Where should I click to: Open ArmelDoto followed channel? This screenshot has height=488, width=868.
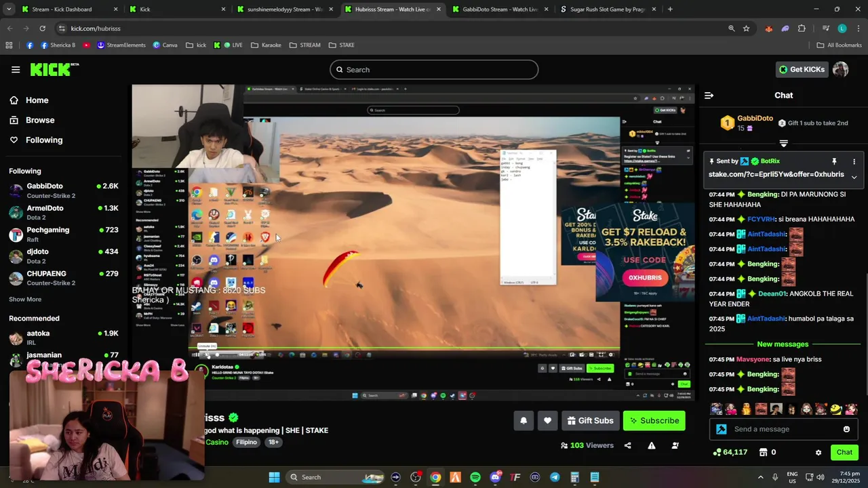pos(64,212)
